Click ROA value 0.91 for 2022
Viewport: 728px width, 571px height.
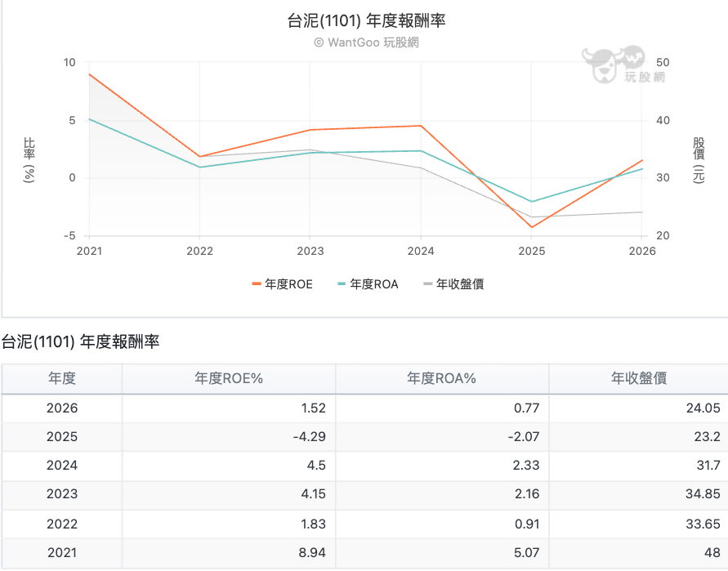(527, 524)
